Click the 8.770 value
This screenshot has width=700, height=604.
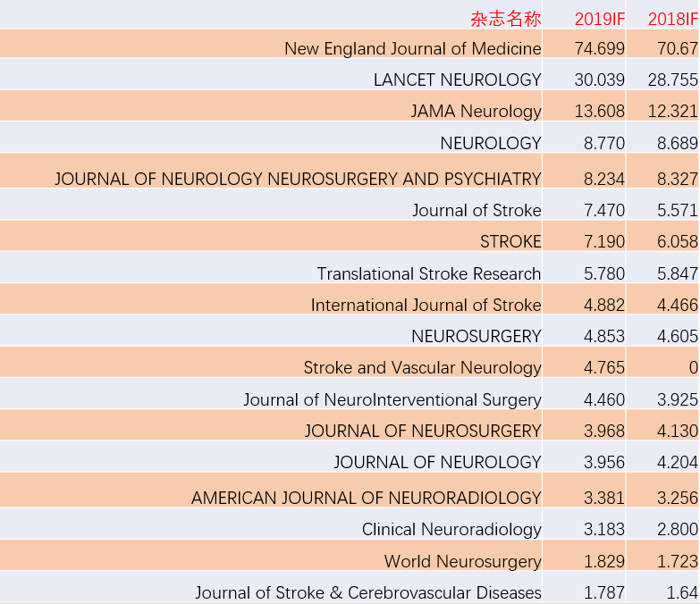(604, 143)
